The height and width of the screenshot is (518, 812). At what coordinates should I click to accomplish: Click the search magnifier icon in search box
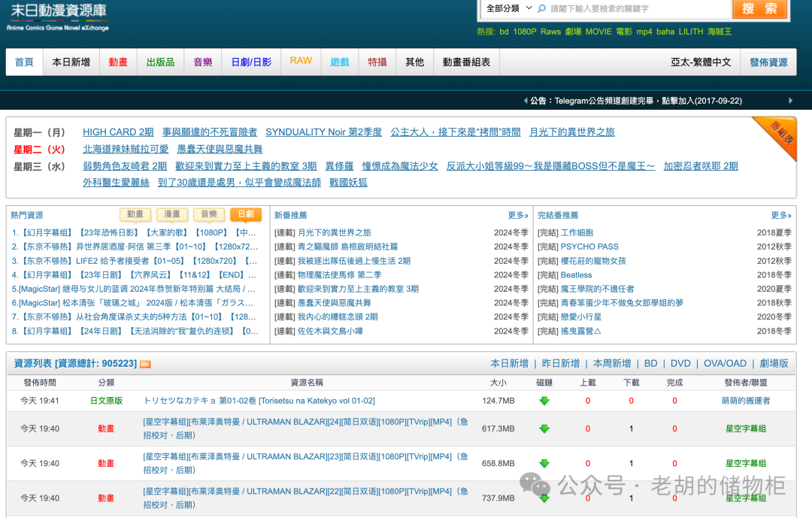tap(541, 9)
